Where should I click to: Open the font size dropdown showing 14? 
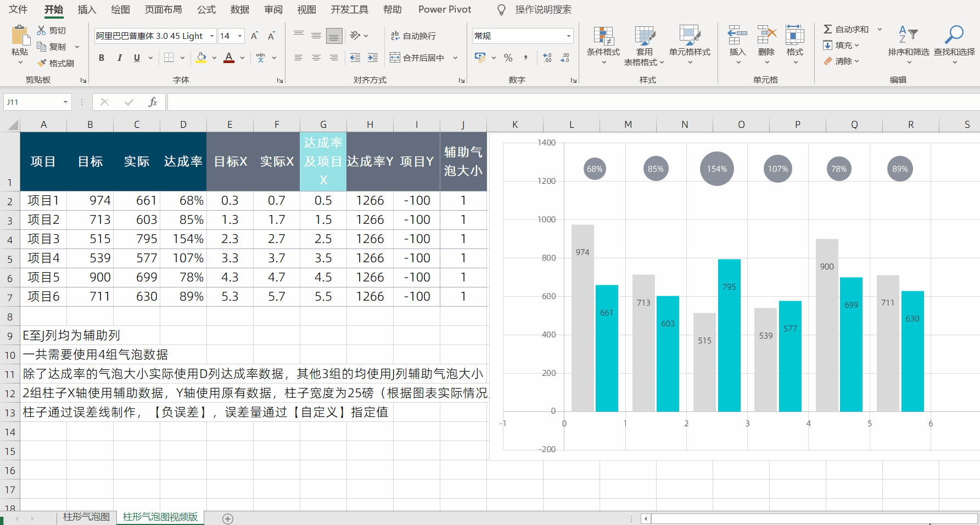click(x=240, y=36)
